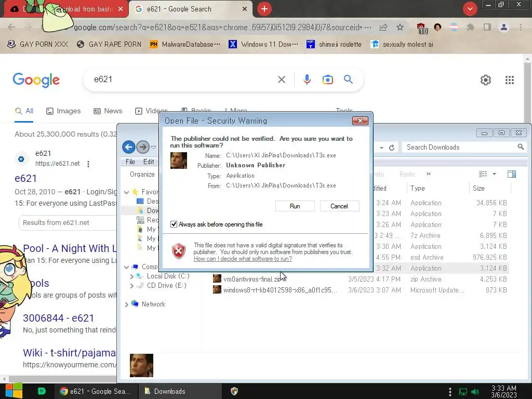
Task: Show more Explorer toolbar commands chevron
Action: point(429,174)
